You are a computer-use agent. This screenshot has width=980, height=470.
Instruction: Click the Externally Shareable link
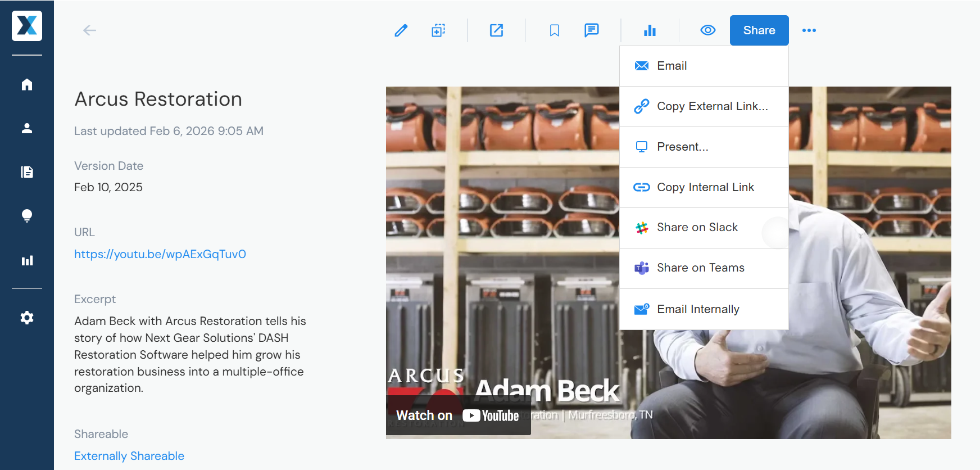coord(129,456)
